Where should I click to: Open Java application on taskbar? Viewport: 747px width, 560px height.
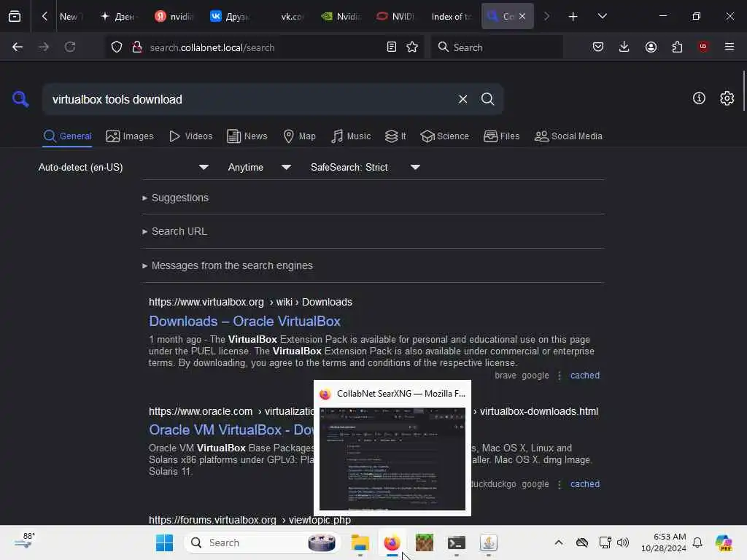pyautogui.click(x=488, y=542)
